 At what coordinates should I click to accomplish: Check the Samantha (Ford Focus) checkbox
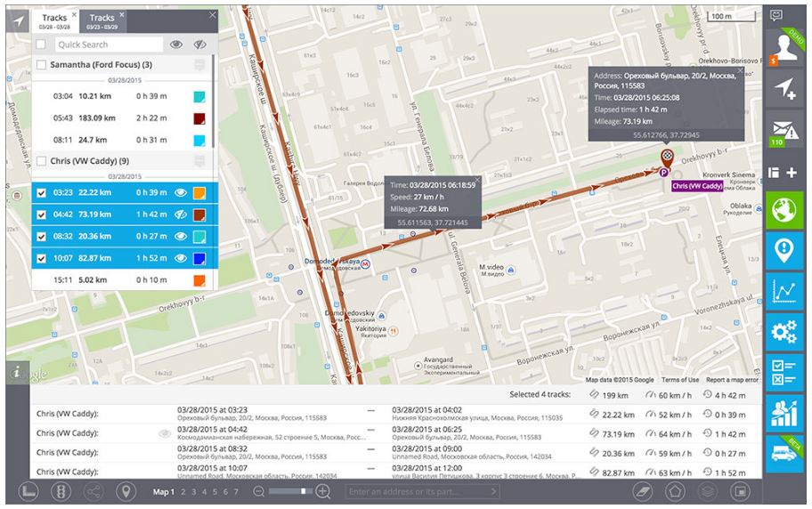click(42, 65)
